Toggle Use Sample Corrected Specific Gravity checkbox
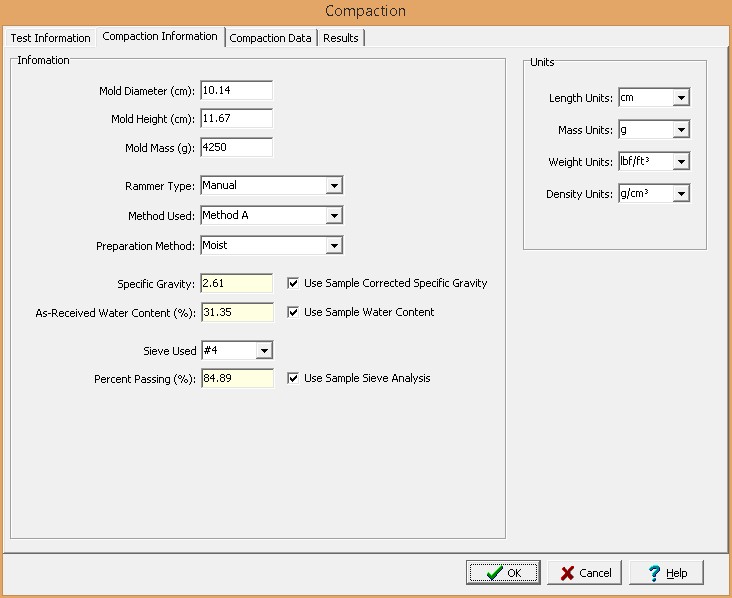 tap(294, 284)
